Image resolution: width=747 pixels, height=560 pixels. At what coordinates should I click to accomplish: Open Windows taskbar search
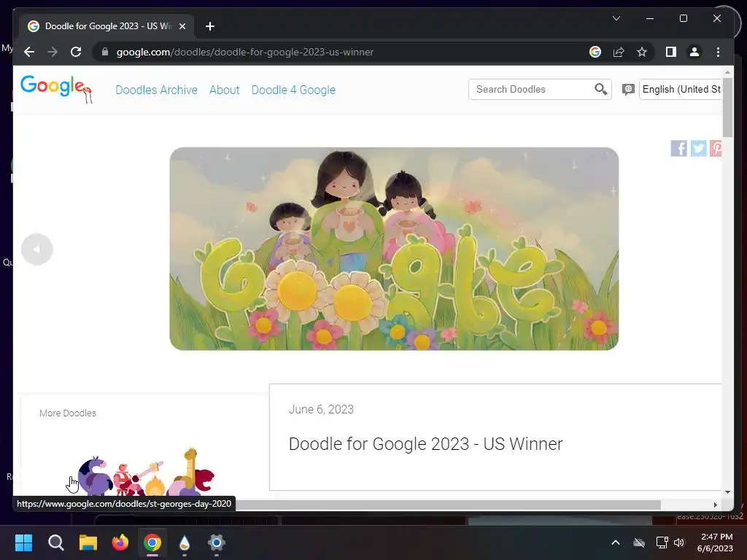(55, 542)
